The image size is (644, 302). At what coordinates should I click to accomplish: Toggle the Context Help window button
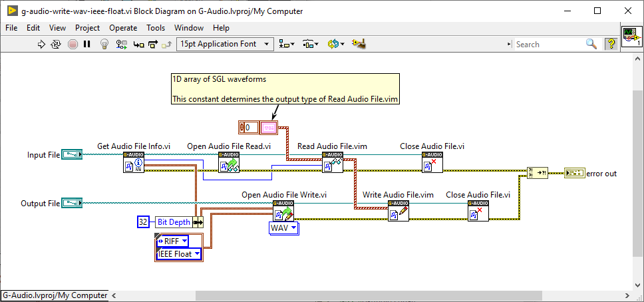coord(611,44)
